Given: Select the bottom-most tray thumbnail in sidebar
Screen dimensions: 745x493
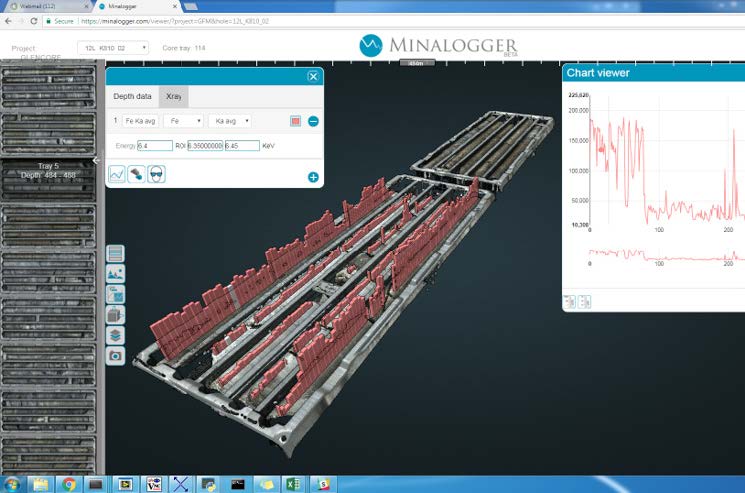Looking at the screenshot, I should 48,456.
